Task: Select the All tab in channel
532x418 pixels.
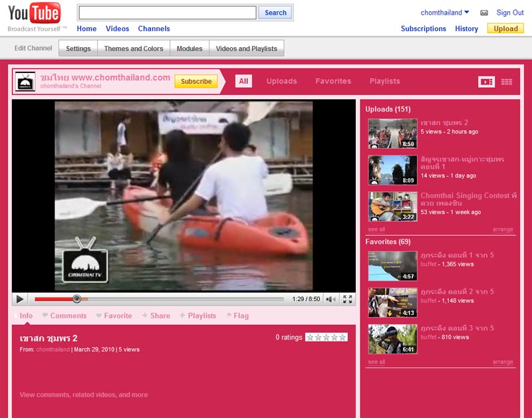Action: click(243, 81)
